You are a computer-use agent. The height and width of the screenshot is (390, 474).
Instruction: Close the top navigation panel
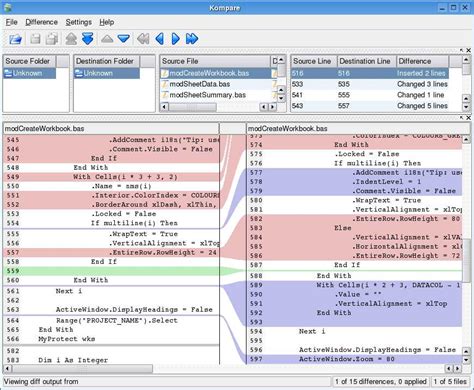pos(468,50)
